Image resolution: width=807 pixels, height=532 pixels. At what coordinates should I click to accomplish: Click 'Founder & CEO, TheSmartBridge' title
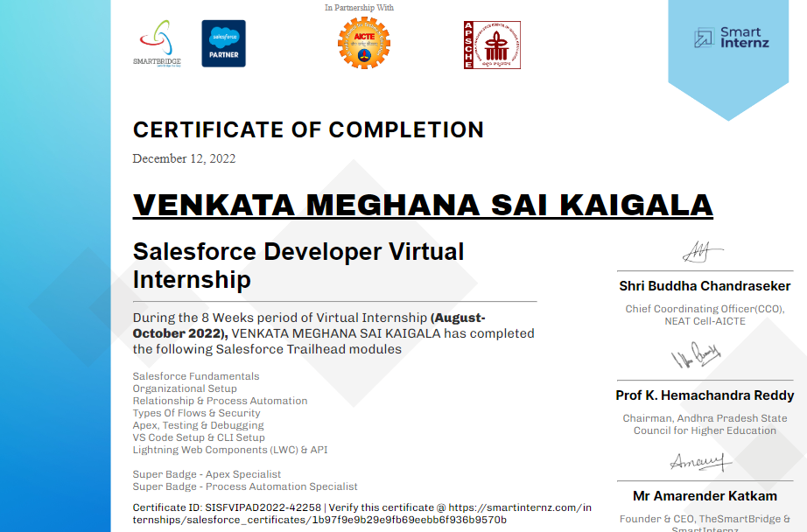705,522
